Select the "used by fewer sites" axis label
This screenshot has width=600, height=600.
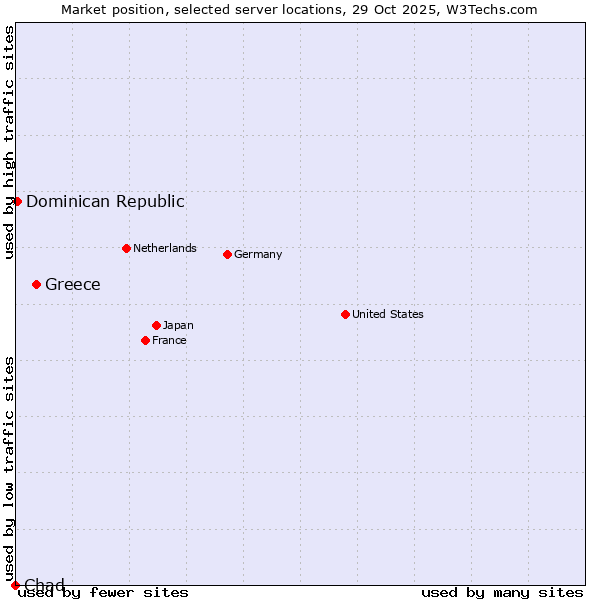coord(104,592)
